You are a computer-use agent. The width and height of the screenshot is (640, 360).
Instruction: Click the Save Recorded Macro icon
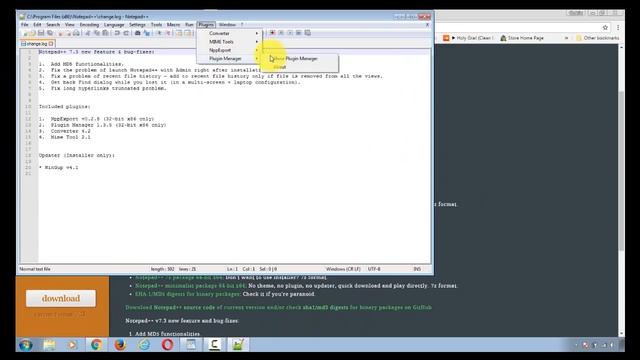[x=307, y=33]
